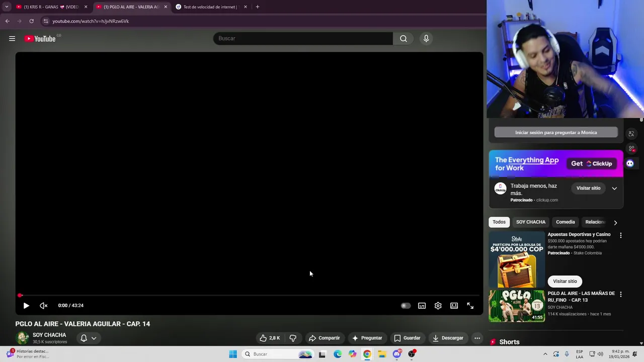644x362 pixels.
Task: Unmute the video with speaker icon
Action: pyautogui.click(x=44, y=305)
